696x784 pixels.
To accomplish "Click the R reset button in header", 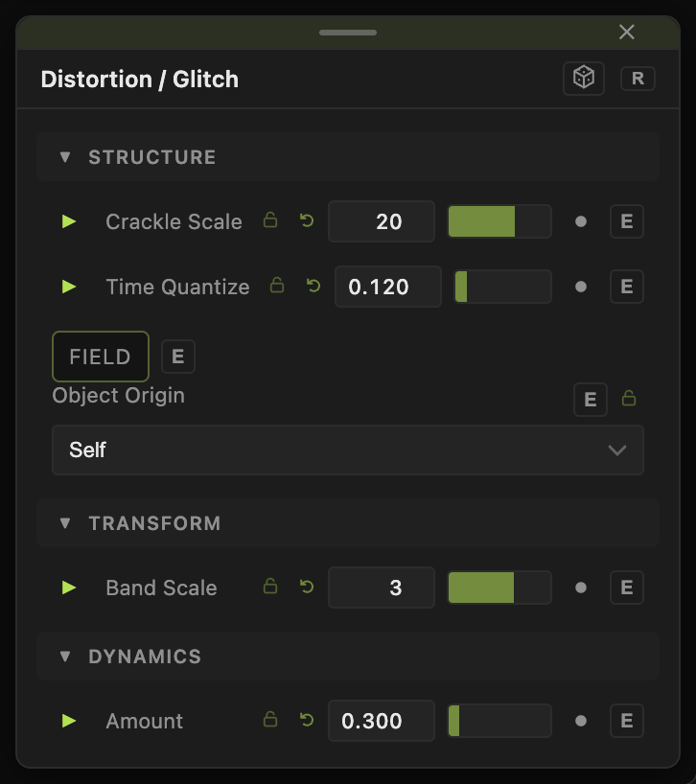I will coord(638,79).
